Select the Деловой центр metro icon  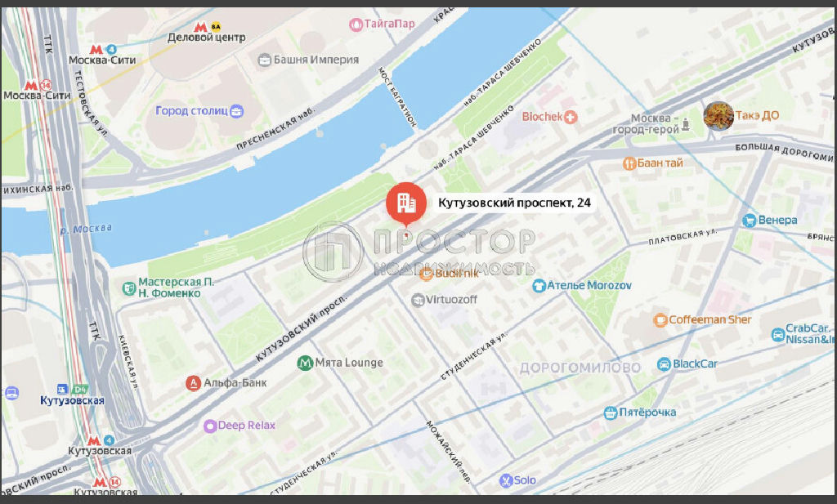[200, 27]
